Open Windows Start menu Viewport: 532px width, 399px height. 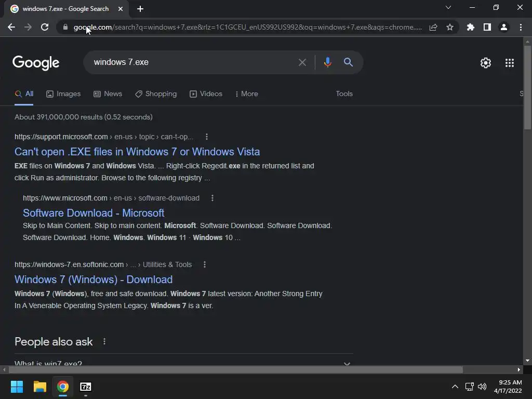click(17, 387)
